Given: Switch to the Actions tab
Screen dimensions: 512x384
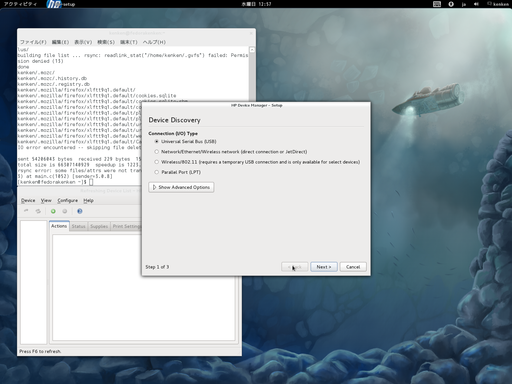Looking at the screenshot, I should click(59, 226).
